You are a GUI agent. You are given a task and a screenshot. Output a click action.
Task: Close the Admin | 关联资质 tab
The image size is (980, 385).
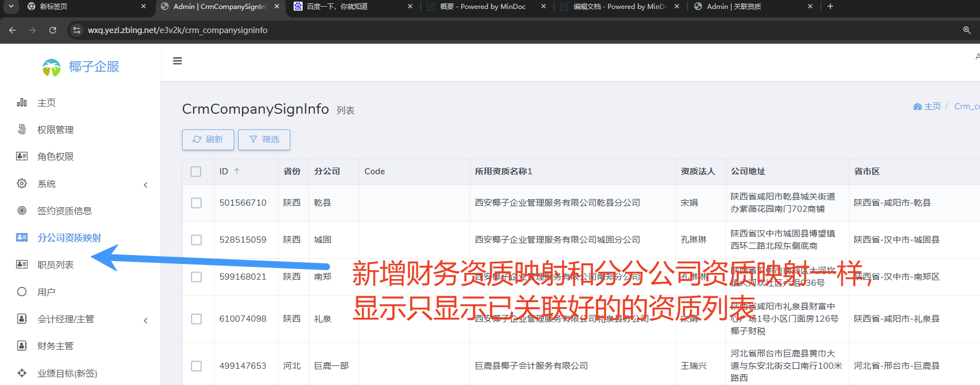810,6
